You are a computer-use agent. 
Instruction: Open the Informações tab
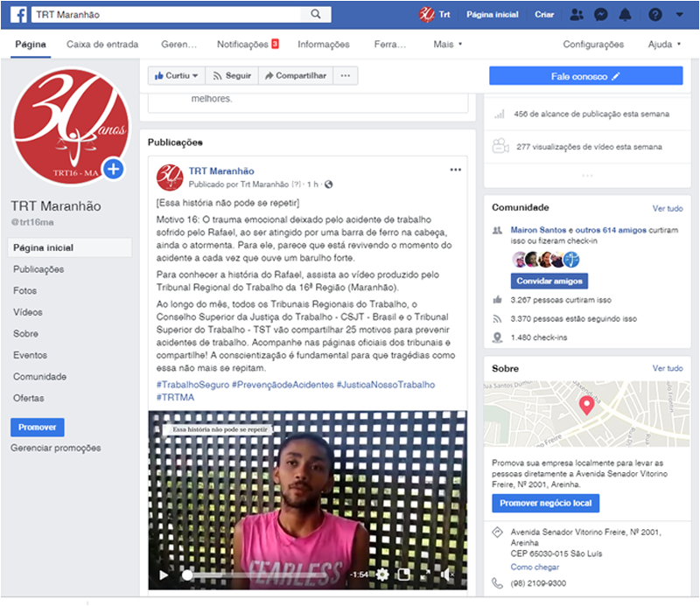point(324,45)
